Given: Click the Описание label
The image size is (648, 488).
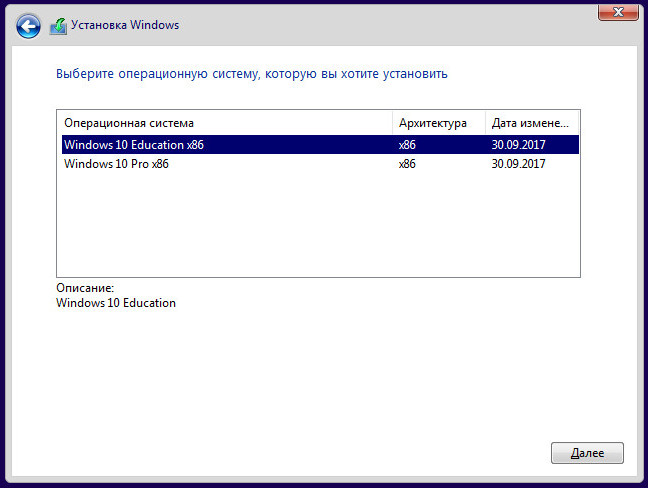Looking at the screenshot, I should (x=85, y=288).
